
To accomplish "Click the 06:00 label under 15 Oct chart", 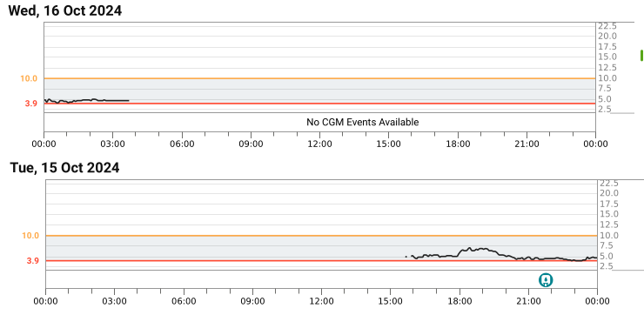I will pos(184,301).
